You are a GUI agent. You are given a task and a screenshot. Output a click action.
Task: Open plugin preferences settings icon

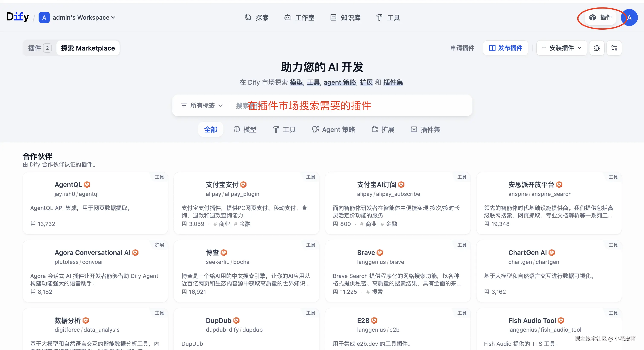[x=614, y=48]
